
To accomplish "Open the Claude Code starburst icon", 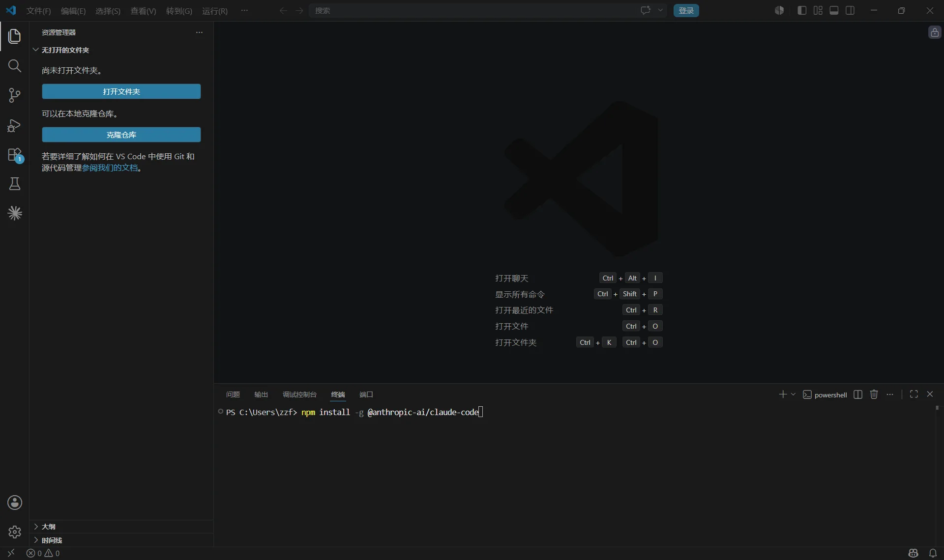I will click(x=15, y=213).
